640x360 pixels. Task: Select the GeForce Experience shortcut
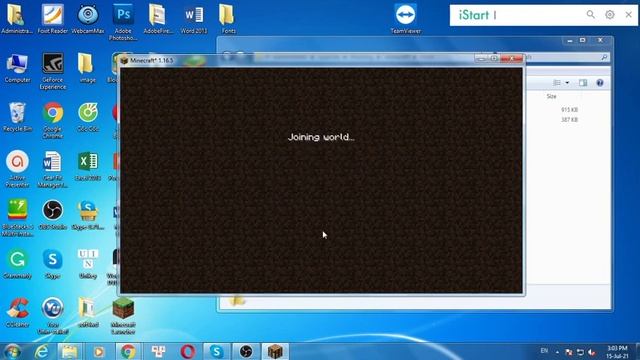click(53, 71)
